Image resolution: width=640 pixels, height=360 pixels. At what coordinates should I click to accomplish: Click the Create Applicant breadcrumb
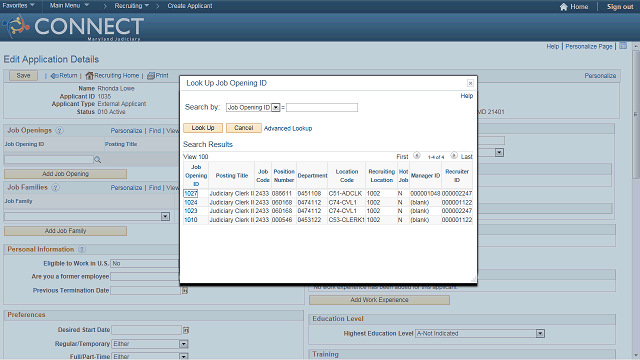tap(190, 6)
